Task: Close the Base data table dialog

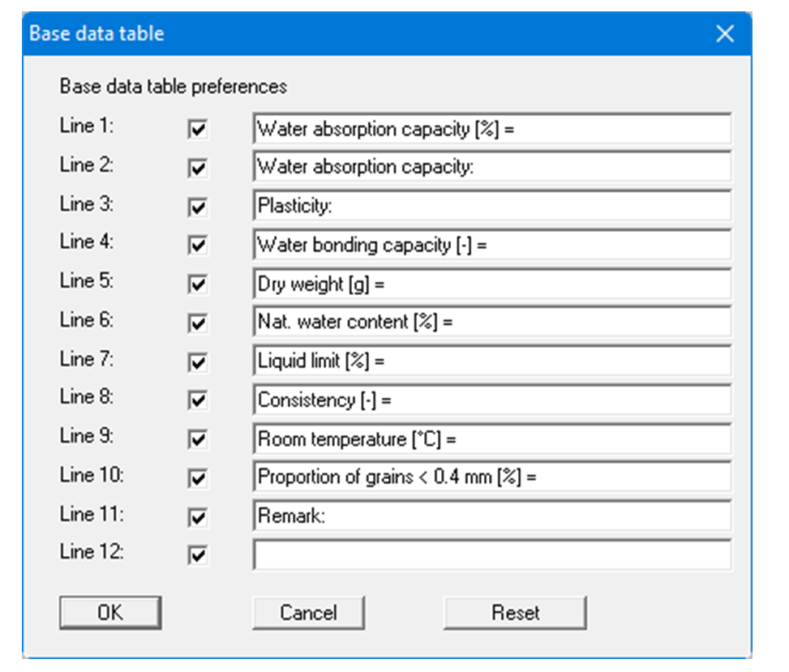Action: tap(724, 34)
